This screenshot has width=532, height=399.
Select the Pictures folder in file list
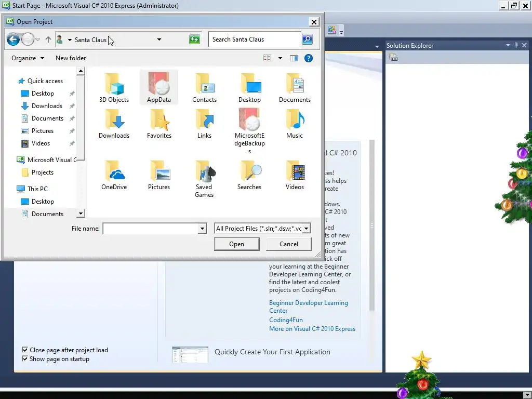pyautogui.click(x=159, y=175)
